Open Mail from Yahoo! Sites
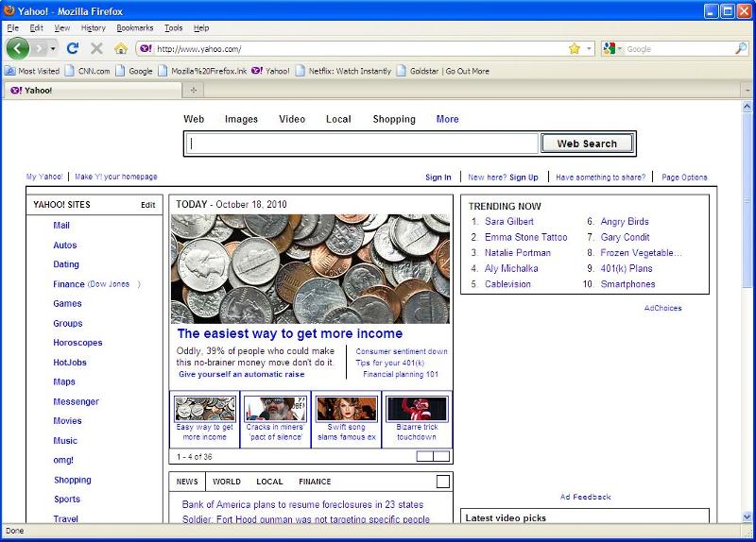The height and width of the screenshot is (542, 756). coord(61,226)
